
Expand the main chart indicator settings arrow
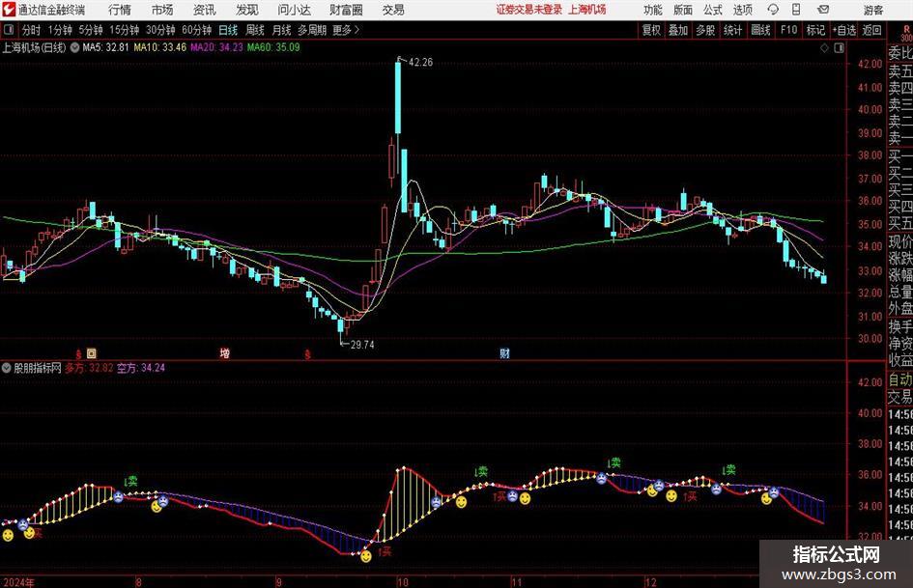click(x=74, y=47)
